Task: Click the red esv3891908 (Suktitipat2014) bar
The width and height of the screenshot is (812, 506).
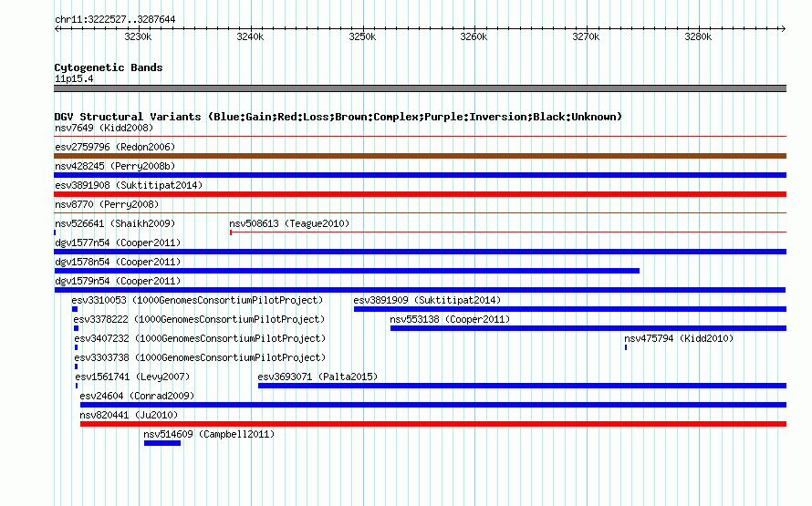Action: pyautogui.click(x=420, y=194)
